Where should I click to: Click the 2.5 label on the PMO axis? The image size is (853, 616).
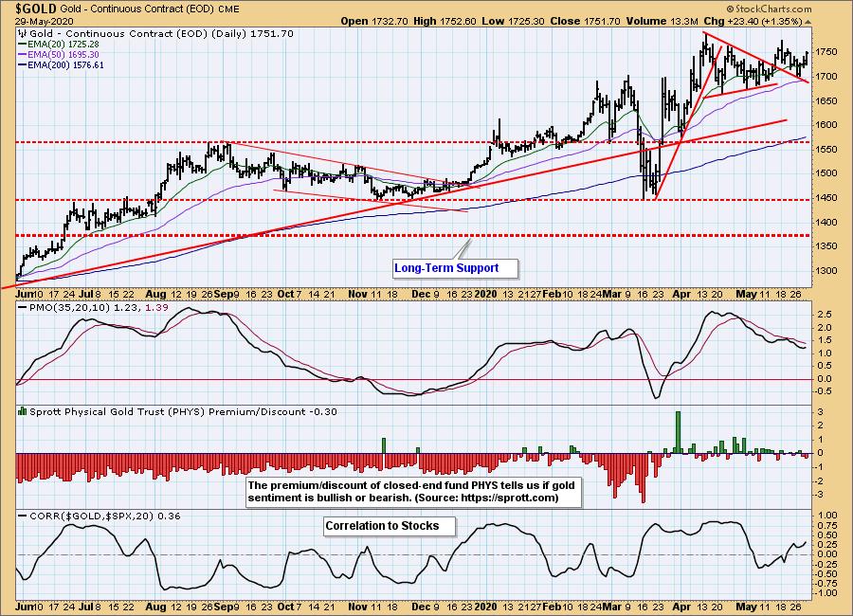[825, 315]
